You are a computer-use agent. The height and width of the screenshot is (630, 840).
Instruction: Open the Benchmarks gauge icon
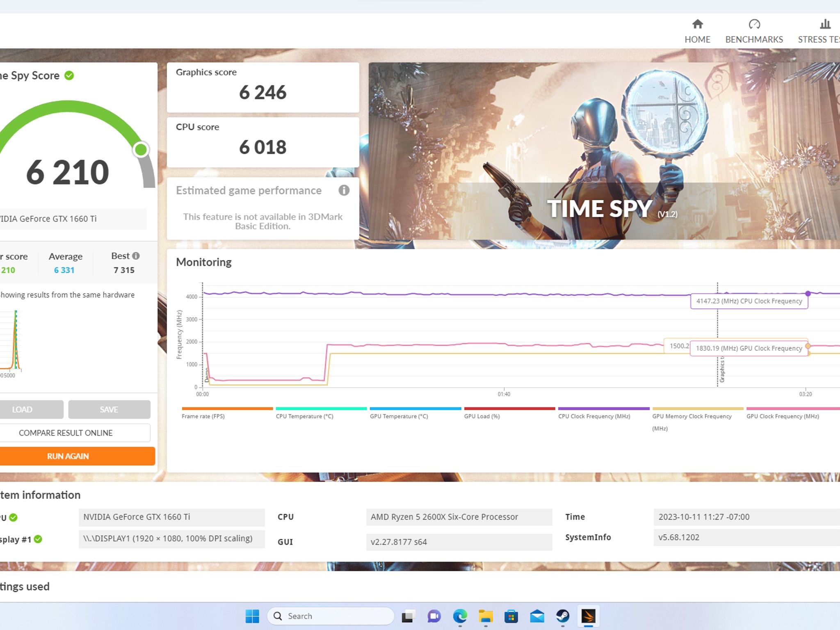pos(754,24)
